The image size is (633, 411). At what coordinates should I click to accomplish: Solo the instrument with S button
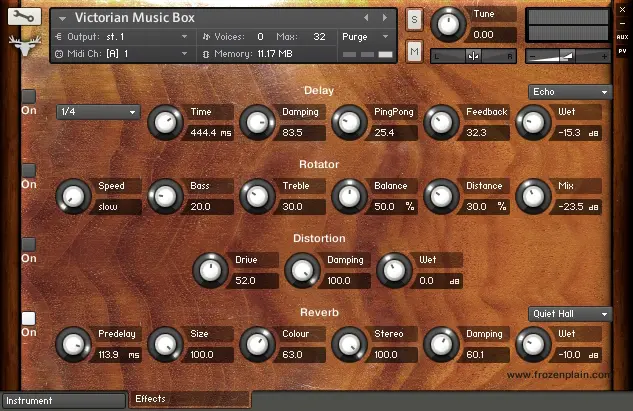coord(414,19)
